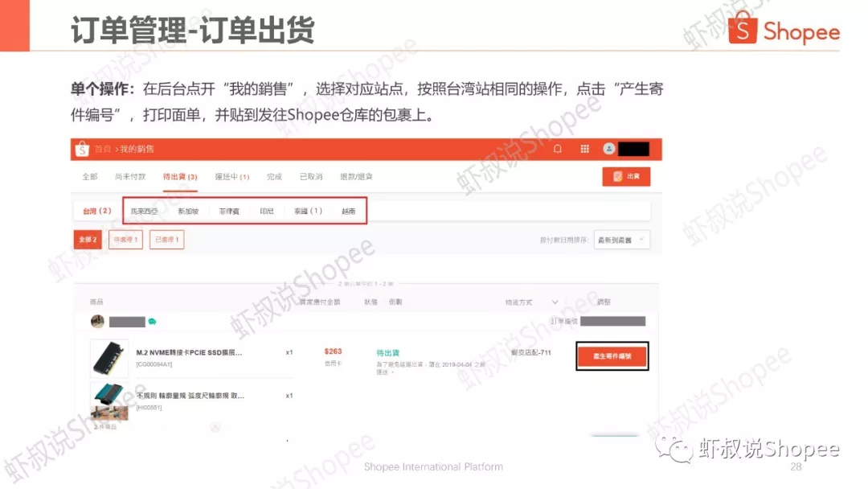Click the buyer avatar in order row

97,321
